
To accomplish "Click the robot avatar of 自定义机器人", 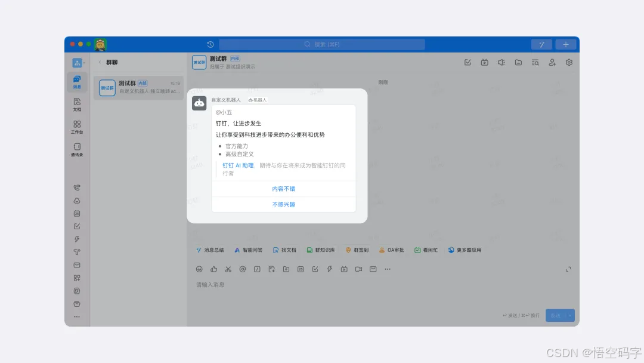I will (199, 103).
